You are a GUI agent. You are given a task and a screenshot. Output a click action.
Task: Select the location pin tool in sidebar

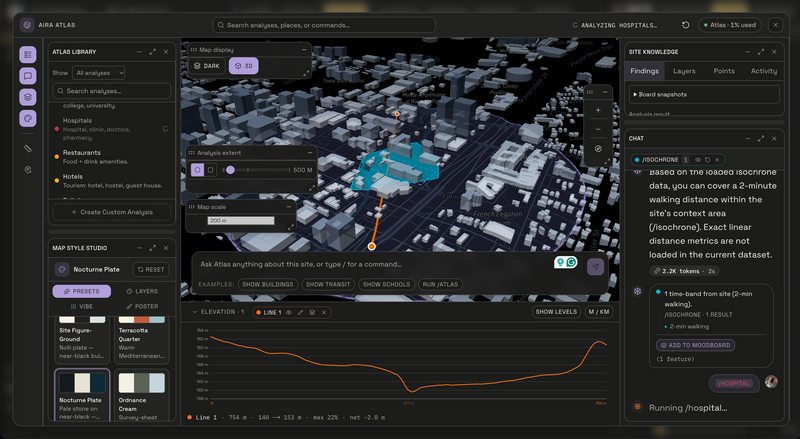(x=28, y=170)
